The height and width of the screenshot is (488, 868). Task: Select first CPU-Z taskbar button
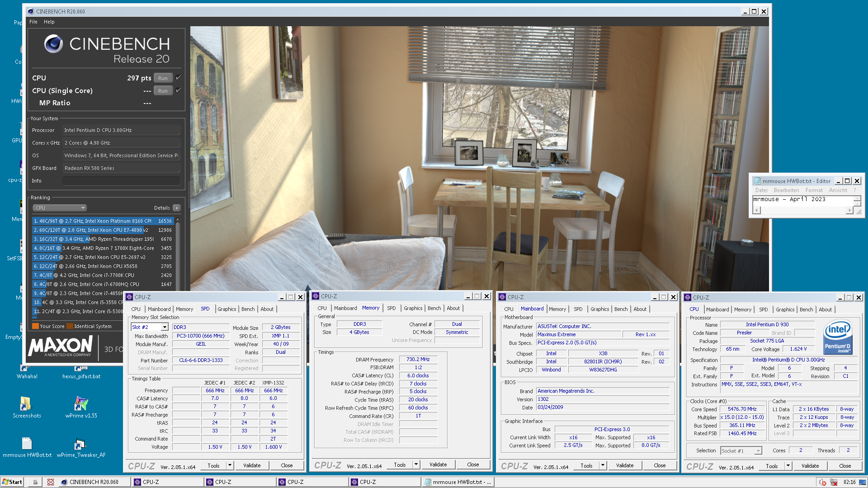pyautogui.click(x=167, y=482)
